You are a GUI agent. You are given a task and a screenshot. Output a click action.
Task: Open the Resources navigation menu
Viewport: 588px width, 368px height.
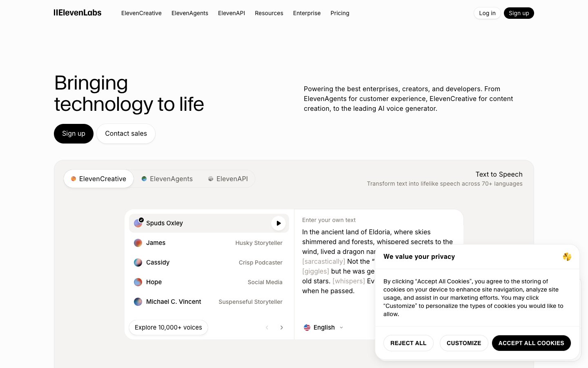(269, 13)
